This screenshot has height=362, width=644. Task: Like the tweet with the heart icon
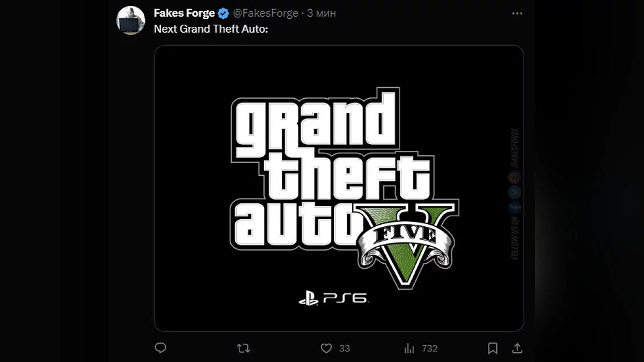[x=326, y=348]
